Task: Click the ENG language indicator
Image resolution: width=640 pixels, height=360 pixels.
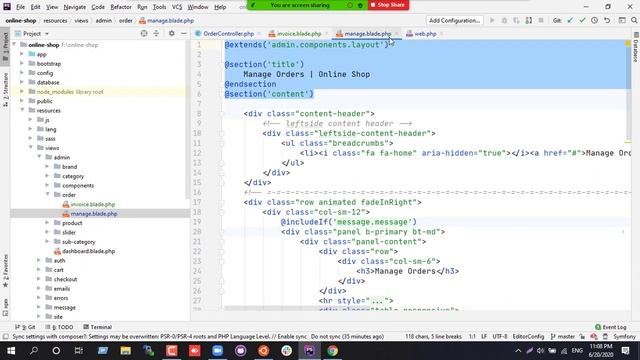Action: pyautogui.click(x=577, y=351)
